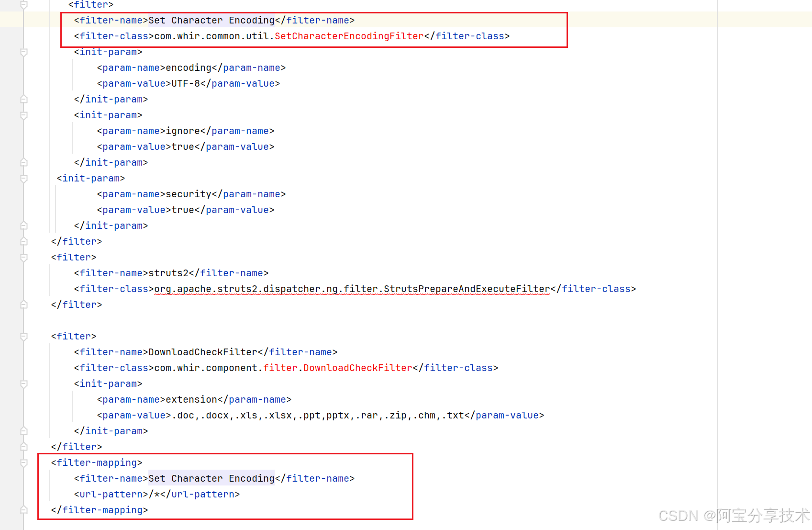Place cursor on the 'encoding' param-name value
The height and width of the screenshot is (530, 812).
tap(189, 68)
